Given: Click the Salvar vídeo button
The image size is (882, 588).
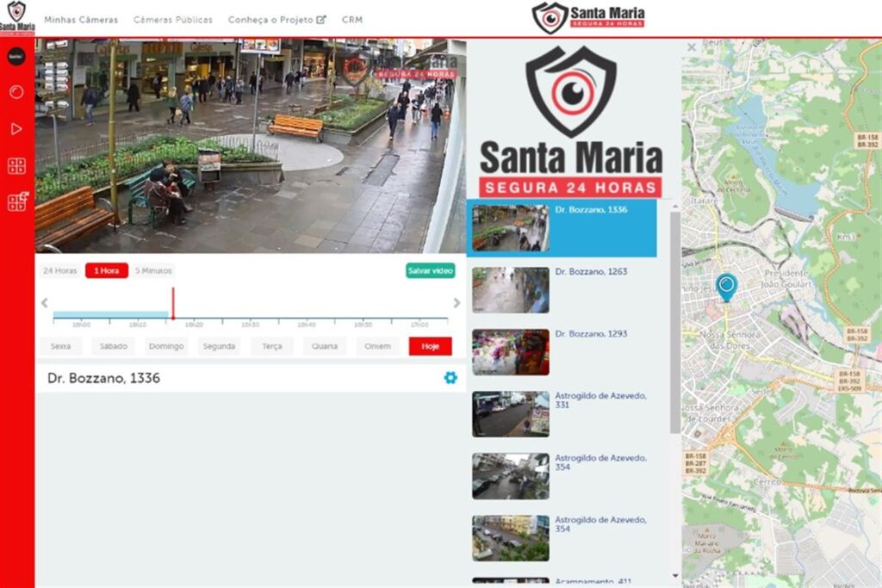Looking at the screenshot, I should 431,270.
